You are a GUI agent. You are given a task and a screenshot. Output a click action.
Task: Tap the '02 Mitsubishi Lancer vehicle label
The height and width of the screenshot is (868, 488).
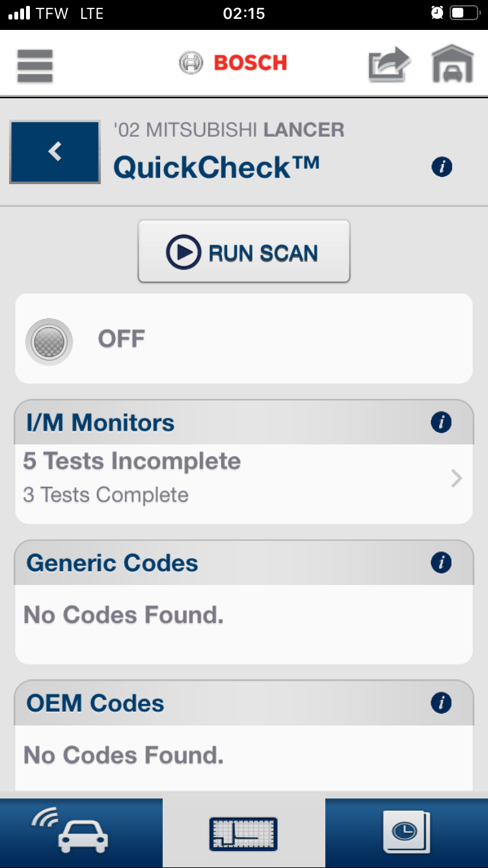point(228,130)
